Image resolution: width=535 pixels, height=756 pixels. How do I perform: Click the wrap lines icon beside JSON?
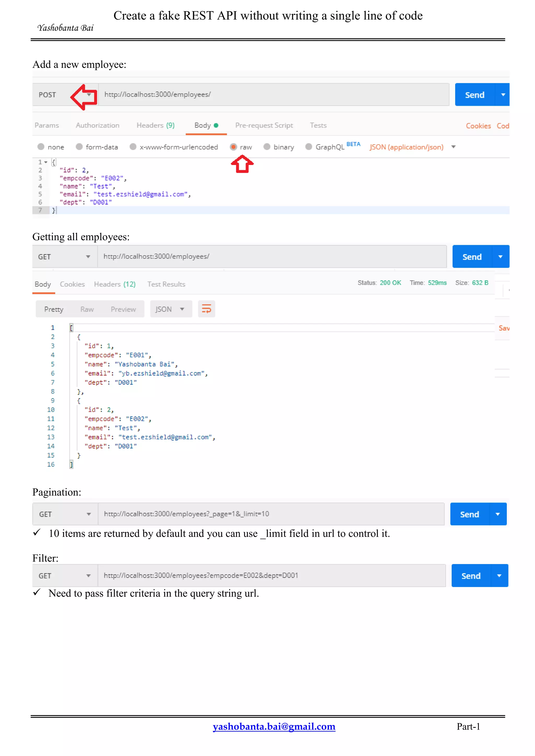click(206, 309)
